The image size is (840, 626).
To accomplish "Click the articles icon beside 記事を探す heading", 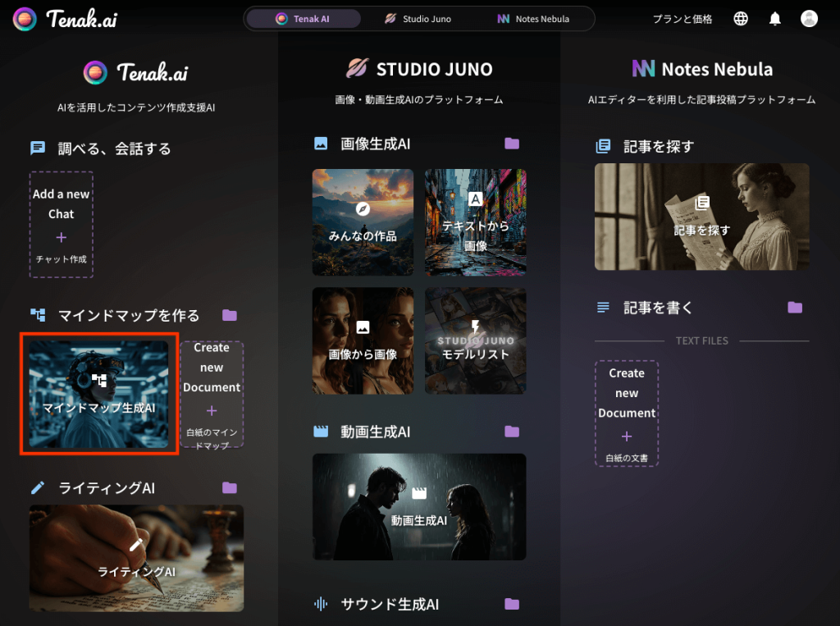I will coord(603,146).
